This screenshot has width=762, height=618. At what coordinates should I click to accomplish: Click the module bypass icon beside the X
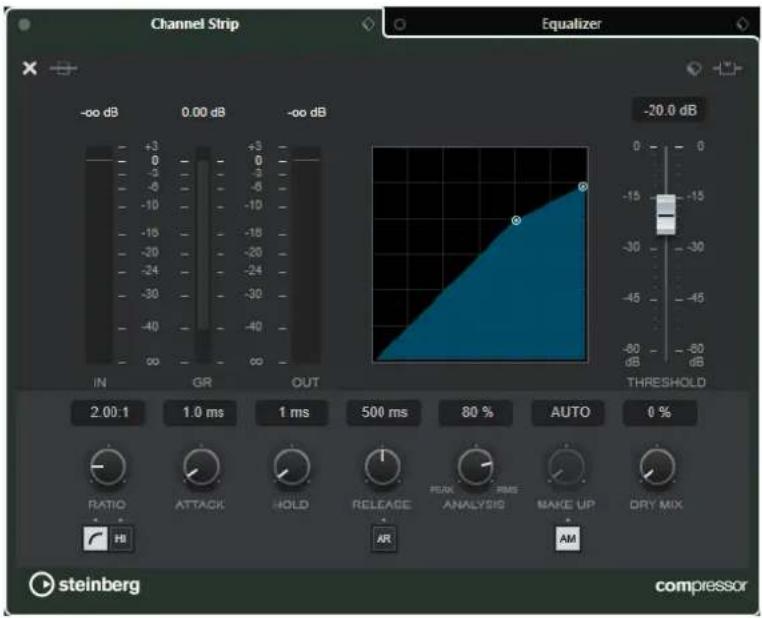coord(64,69)
